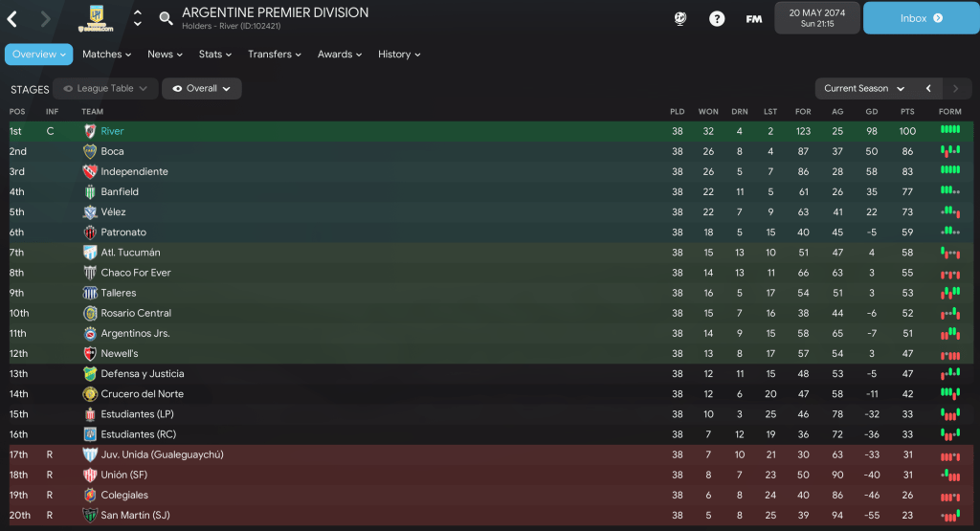Toggle the Overall view eye selector
This screenshot has width=980, height=531.
[201, 89]
